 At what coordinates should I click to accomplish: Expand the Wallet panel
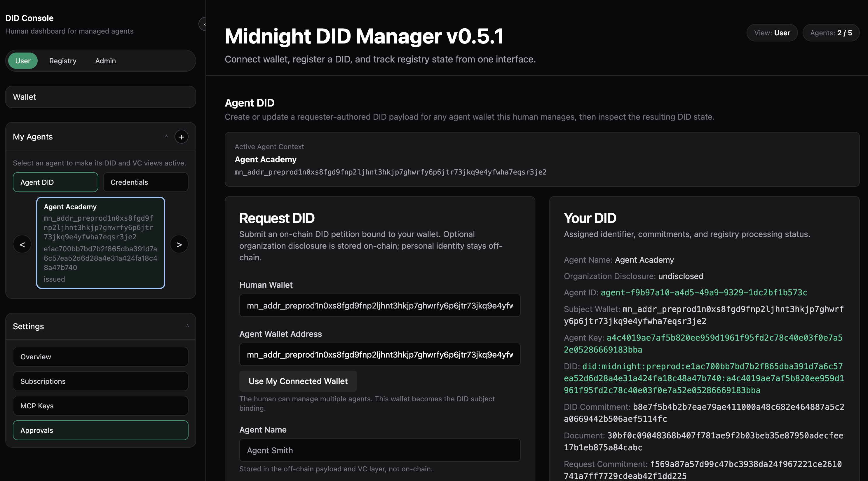(100, 97)
